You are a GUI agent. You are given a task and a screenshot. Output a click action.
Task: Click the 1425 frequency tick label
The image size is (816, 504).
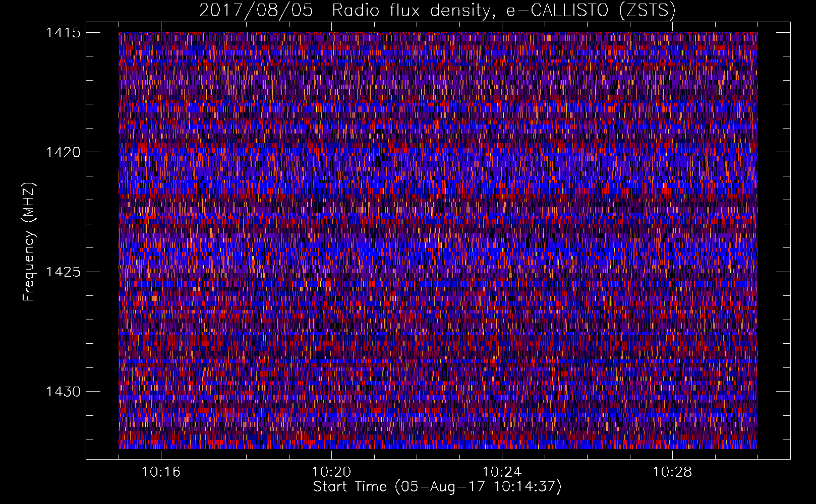point(63,272)
